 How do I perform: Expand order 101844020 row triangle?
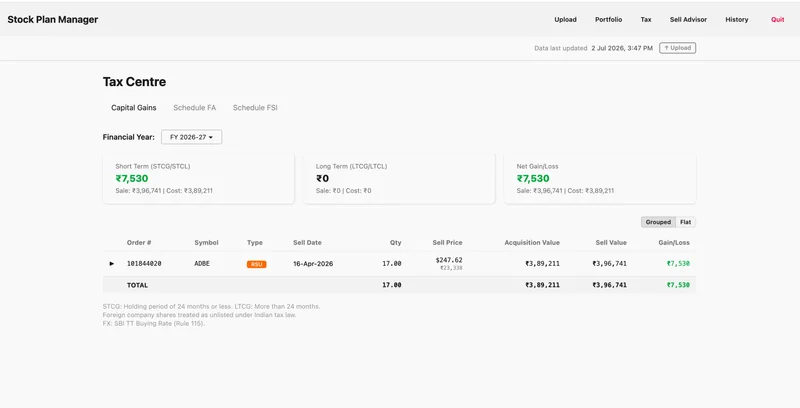pyautogui.click(x=112, y=264)
